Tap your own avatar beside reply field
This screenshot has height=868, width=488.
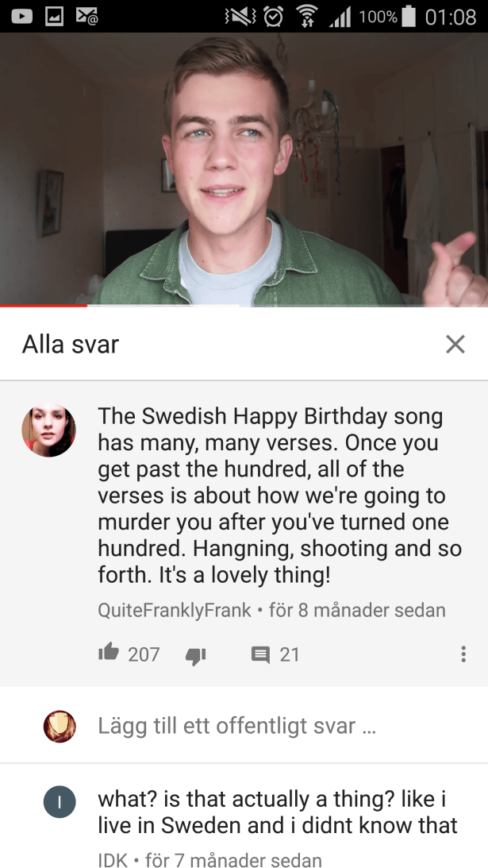60,727
